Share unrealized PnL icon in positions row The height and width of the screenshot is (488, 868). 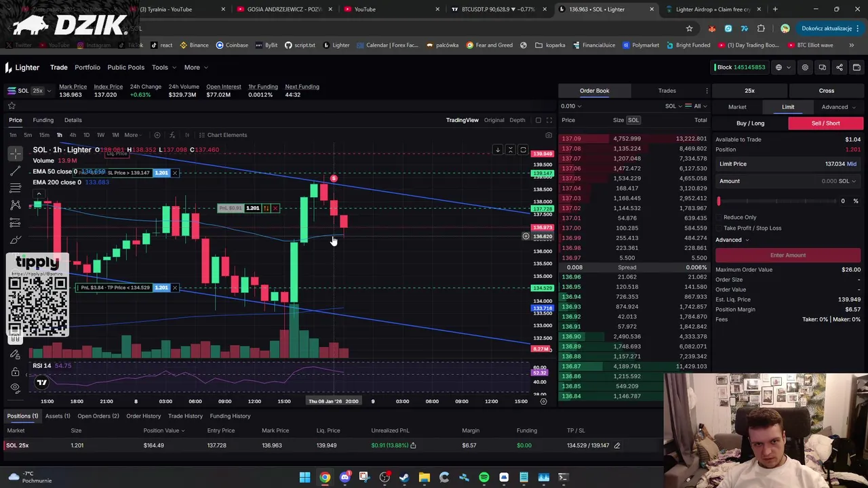click(x=413, y=445)
